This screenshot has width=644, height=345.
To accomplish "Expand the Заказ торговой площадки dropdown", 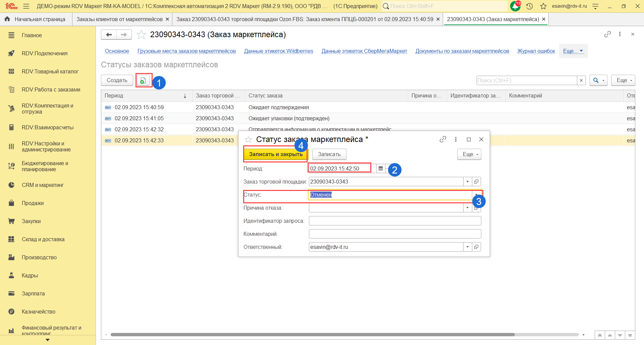I will pos(468,182).
